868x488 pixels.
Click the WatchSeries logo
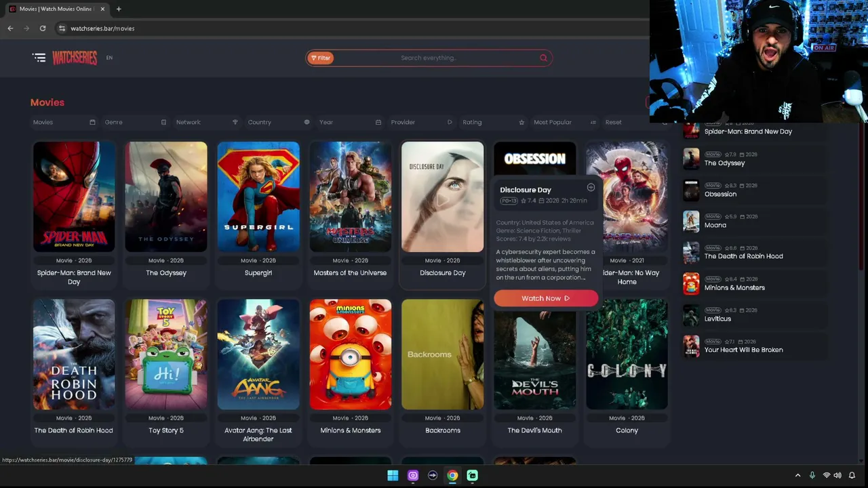tap(75, 58)
